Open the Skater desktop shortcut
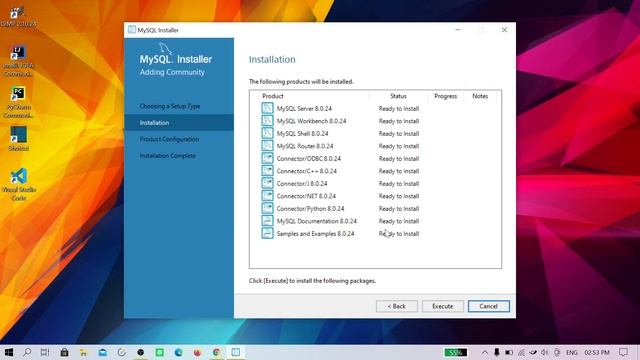Viewport: 640px width, 360px height. [18, 139]
